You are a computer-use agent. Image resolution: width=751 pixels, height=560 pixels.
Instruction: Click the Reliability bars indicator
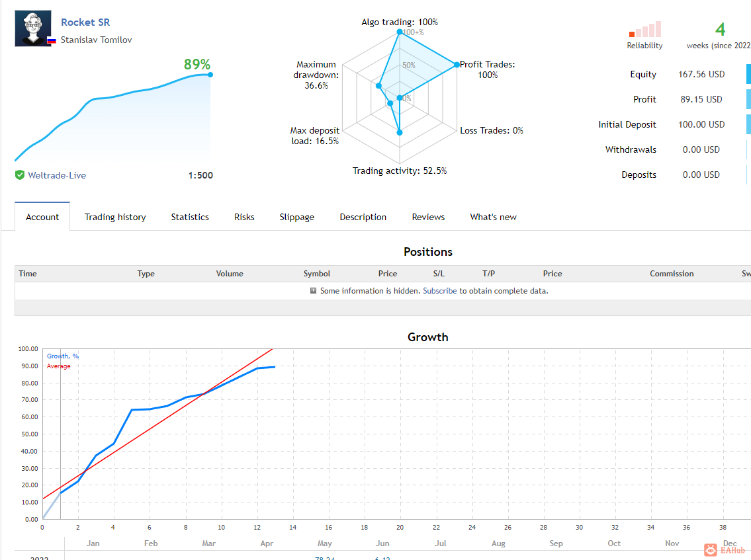point(645,29)
